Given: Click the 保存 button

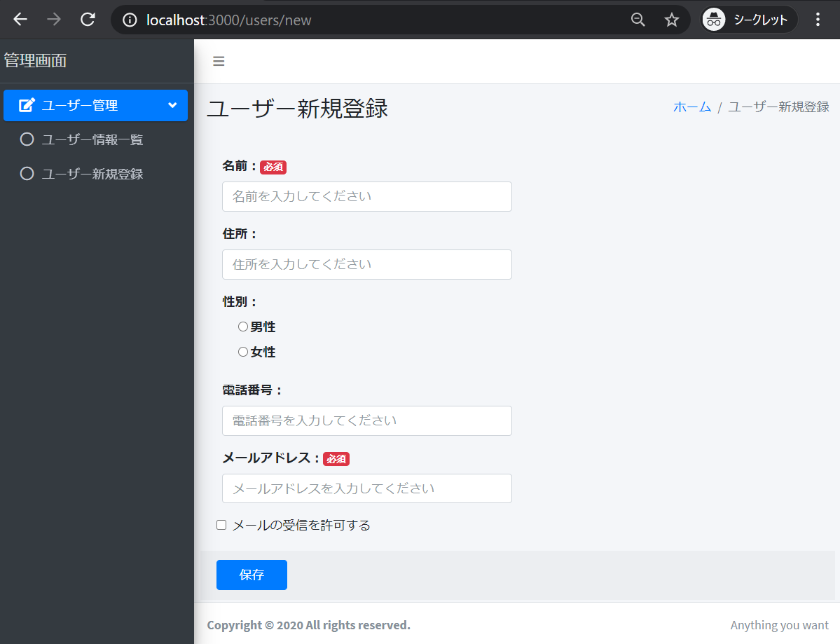Looking at the screenshot, I should click(x=252, y=575).
